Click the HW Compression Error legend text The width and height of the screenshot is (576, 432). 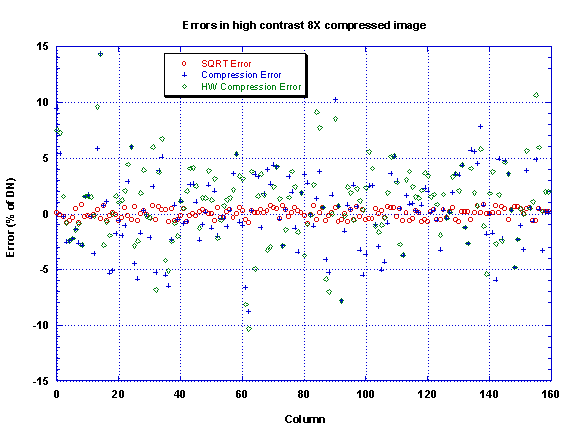[251, 87]
